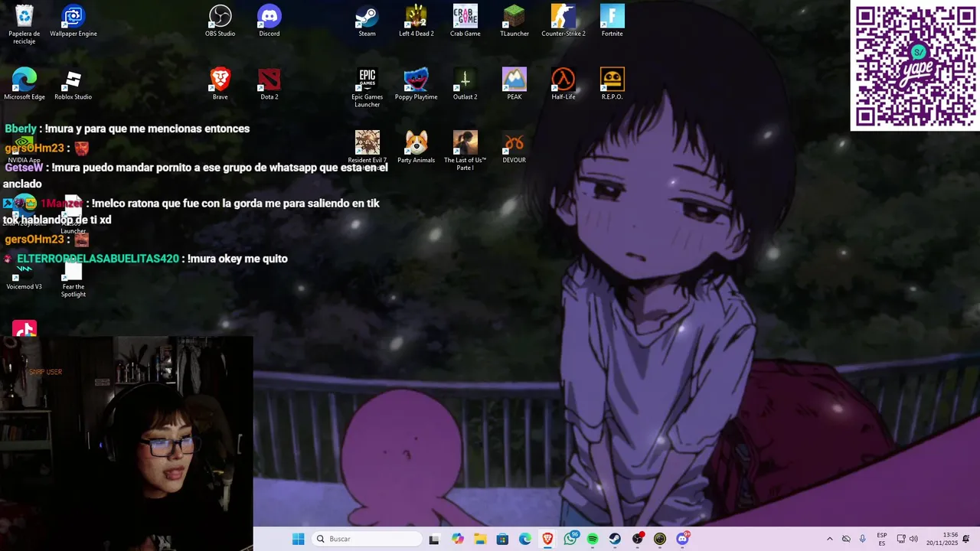Open the Epic Games Launcher desktop icon

367,87
